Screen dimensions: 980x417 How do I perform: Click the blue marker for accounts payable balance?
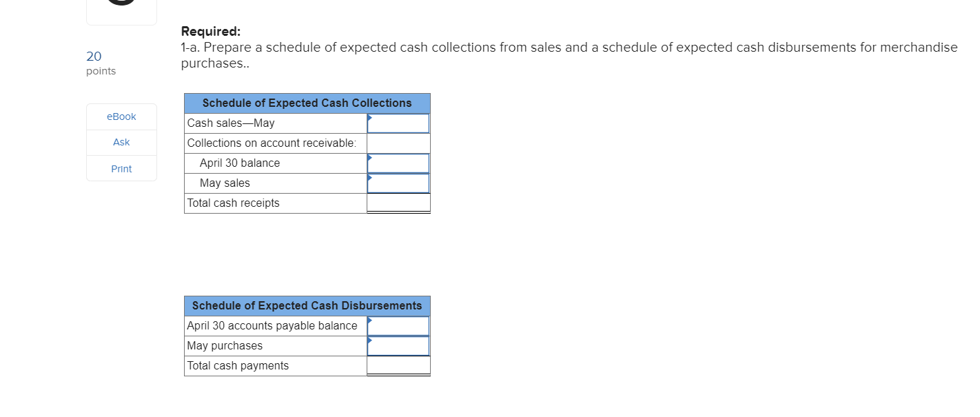370,320
